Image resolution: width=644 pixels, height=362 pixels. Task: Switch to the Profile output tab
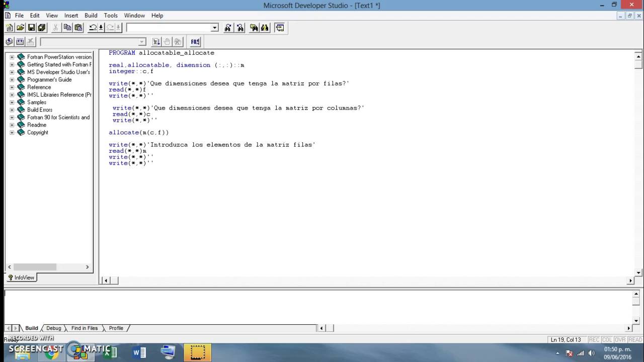(x=116, y=328)
